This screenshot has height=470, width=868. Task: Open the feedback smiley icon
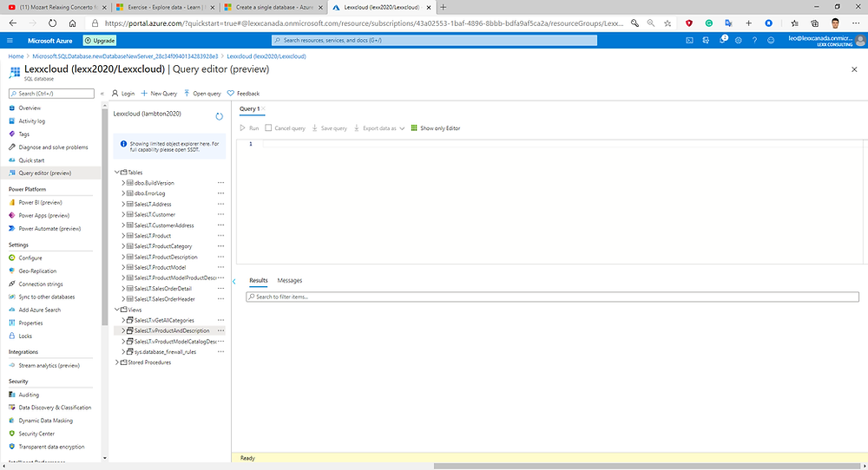771,41
